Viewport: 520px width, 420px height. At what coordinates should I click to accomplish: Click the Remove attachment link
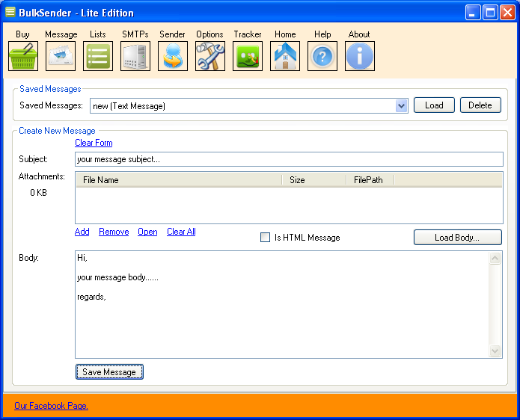tap(114, 232)
